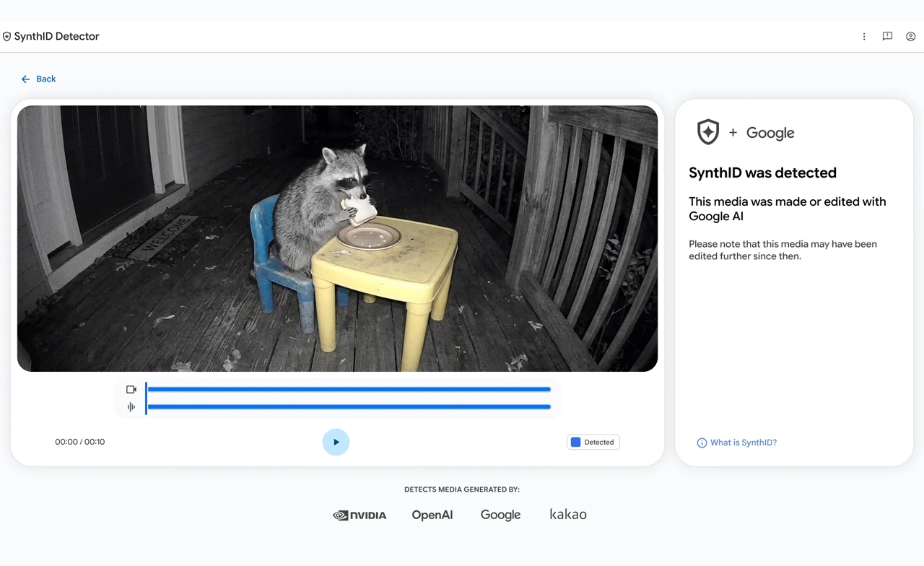
Task: Click the video track camera icon
Action: [131, 390]
